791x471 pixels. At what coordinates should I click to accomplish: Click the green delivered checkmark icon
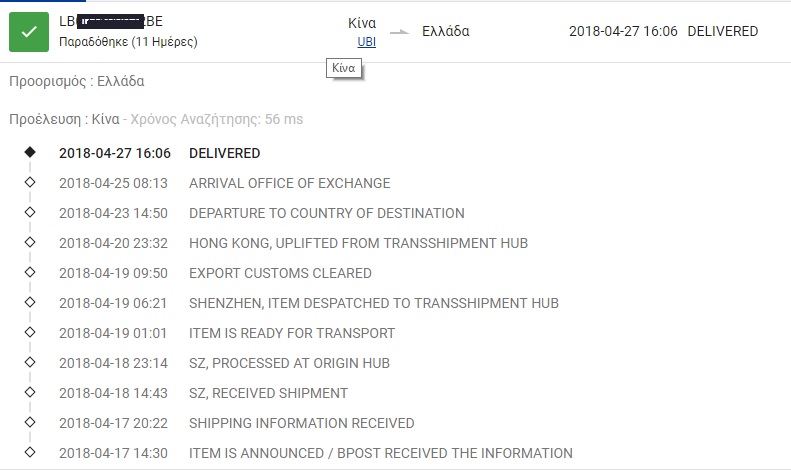pyautogui.click(x=29, y=31)
